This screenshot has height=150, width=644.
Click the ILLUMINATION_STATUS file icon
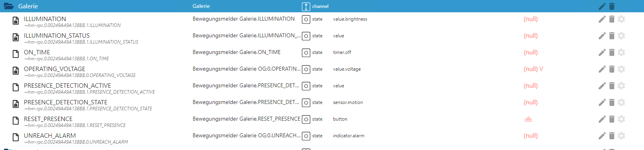coord(15,37)
